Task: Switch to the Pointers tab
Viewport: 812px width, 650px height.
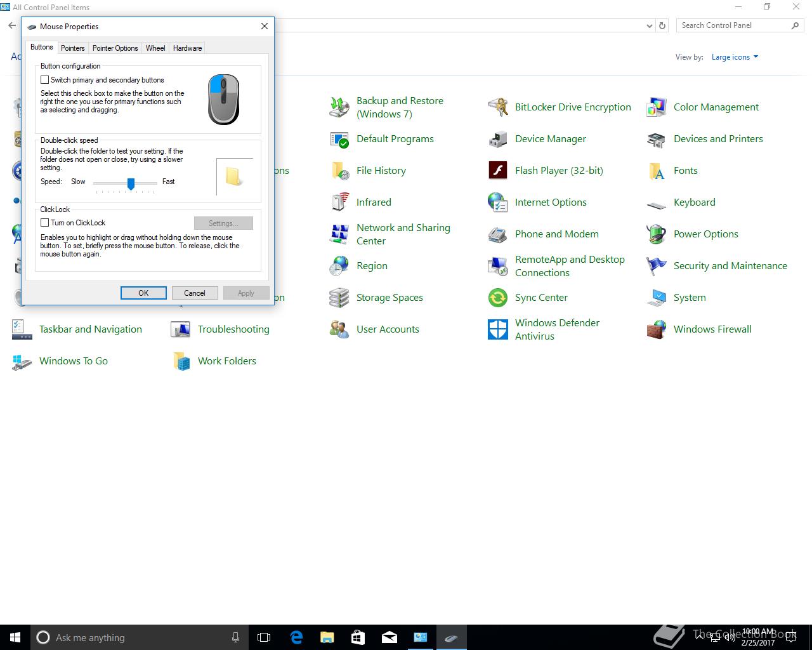Action: click(73, 48)
